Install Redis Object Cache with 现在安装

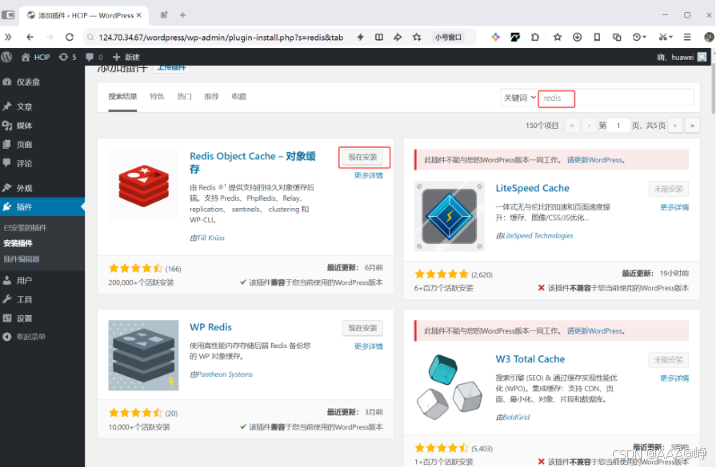pos(363,157)
